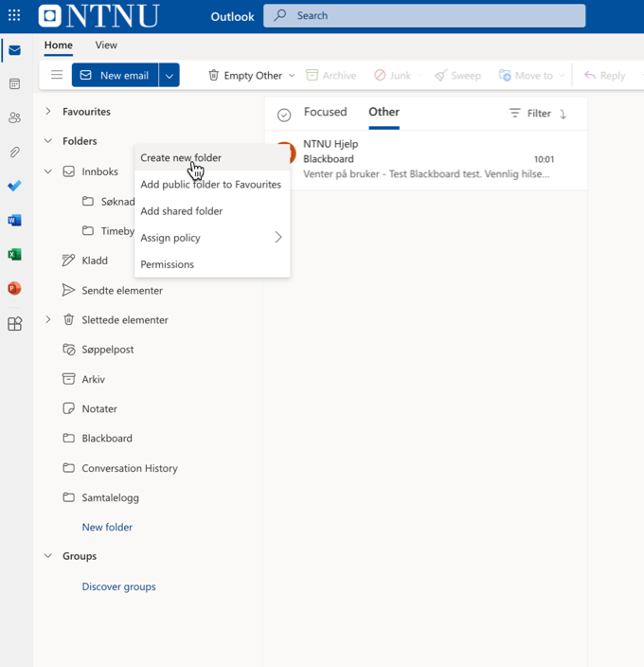
Task: Click the Empty Other button
Action: coord(245,75)
